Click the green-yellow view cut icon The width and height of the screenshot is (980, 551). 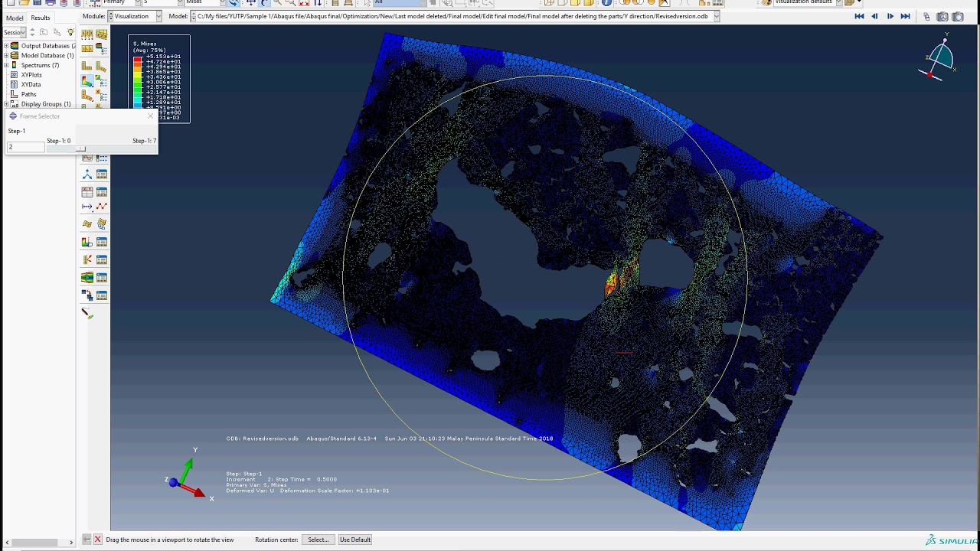[87, 277]
